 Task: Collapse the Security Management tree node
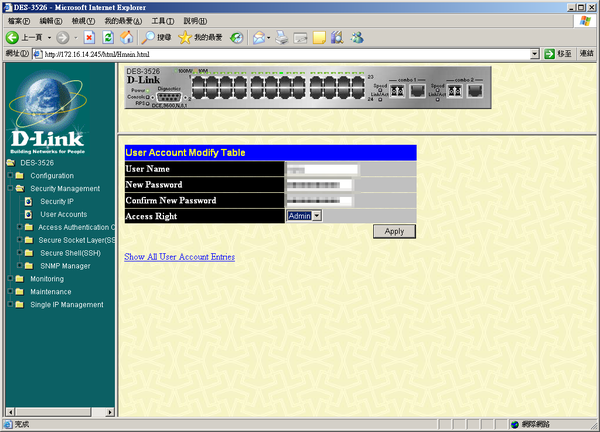[x=10, y=188]
